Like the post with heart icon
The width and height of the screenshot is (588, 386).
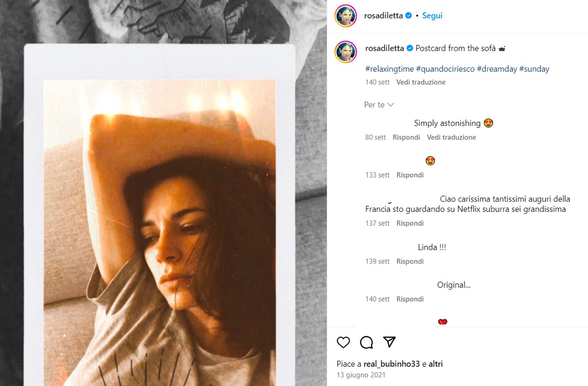(x=344, y=342)
